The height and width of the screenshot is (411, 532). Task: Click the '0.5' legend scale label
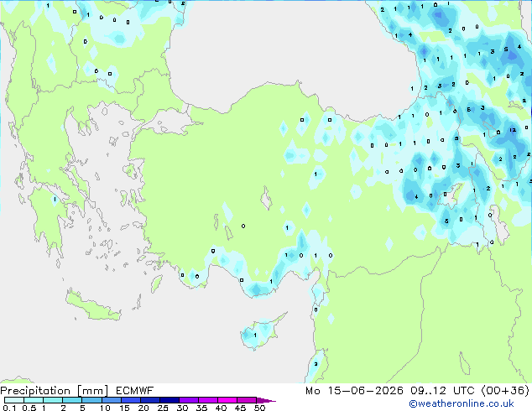tap(29, 408)
